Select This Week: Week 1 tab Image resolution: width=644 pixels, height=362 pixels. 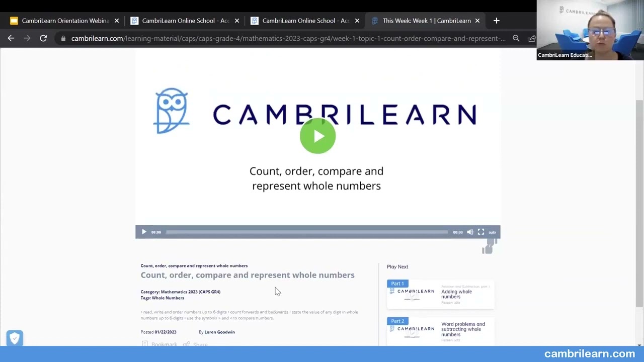[x=426, y=21]
